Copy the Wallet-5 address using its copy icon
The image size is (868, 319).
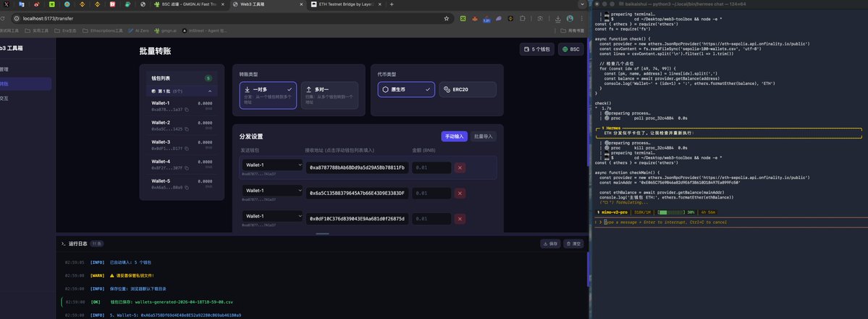[187, 188]
